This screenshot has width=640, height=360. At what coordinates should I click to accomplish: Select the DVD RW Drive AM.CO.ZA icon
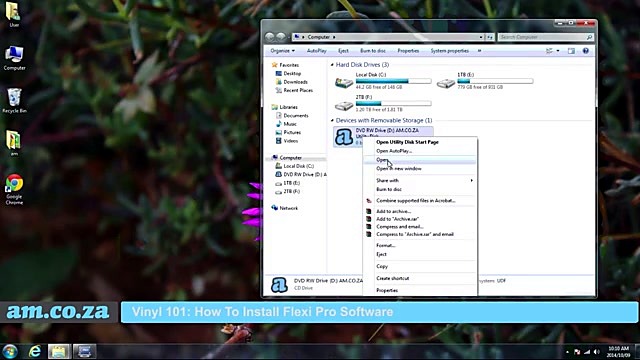pyautogui.click(x=344, y=137)
